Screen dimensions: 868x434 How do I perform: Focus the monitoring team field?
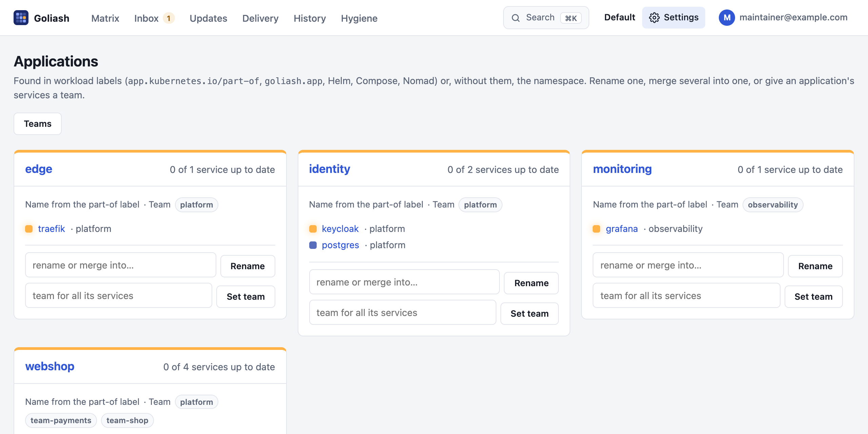tap(686, 295)
